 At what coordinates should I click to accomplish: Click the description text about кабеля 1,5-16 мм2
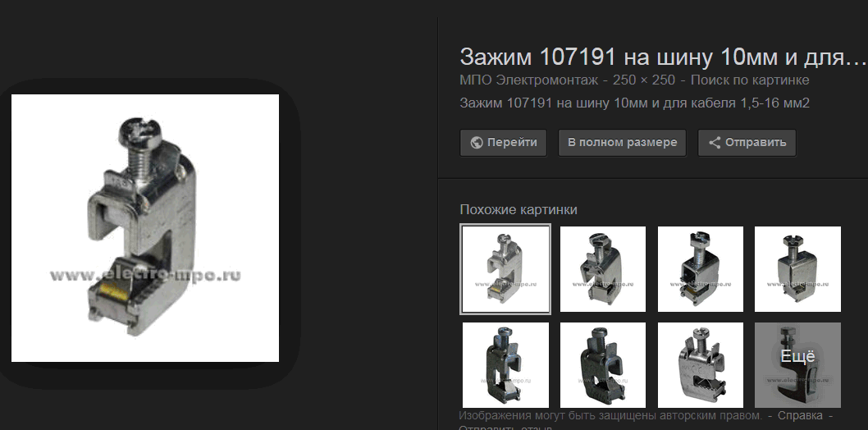[x=634, y=103]
